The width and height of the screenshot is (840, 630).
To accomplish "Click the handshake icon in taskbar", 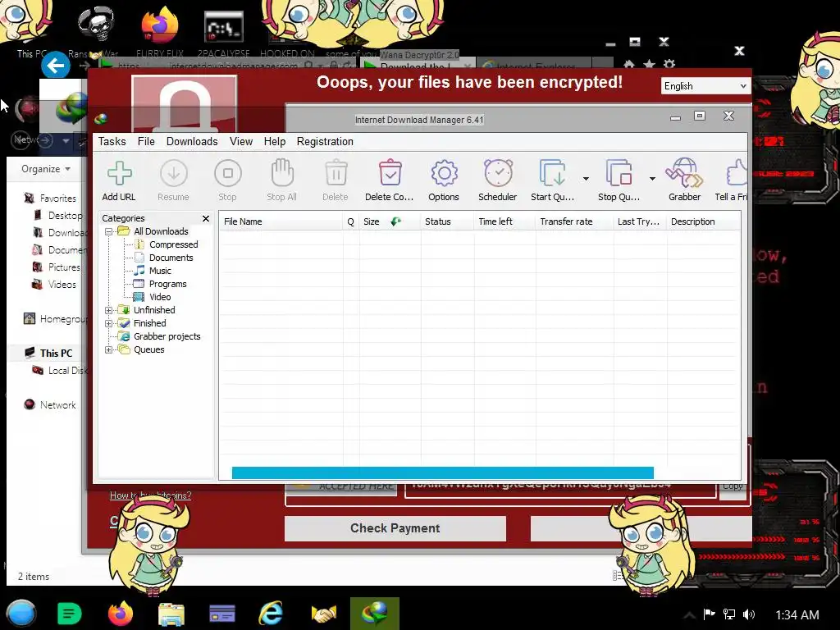I will tap(323, 614).
